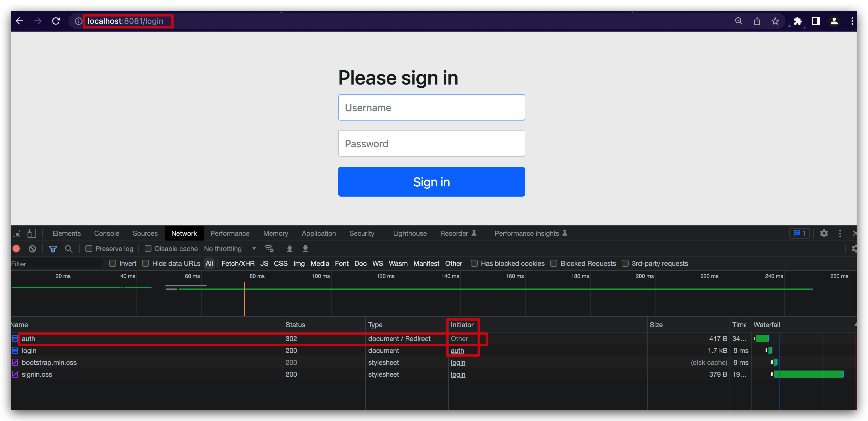Check the Disable cache option
This screenshot has width=868, height=421.
coord(148,249)
